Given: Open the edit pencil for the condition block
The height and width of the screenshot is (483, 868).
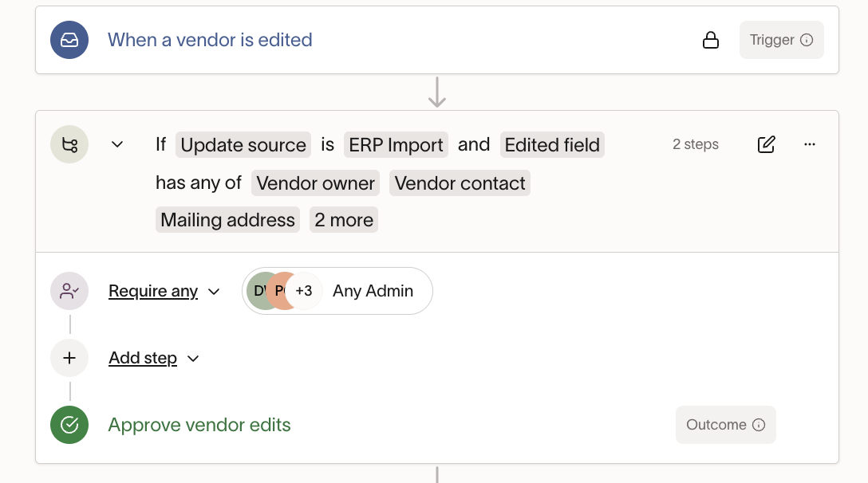Looking at the screenshot, I should pos(767,144).
